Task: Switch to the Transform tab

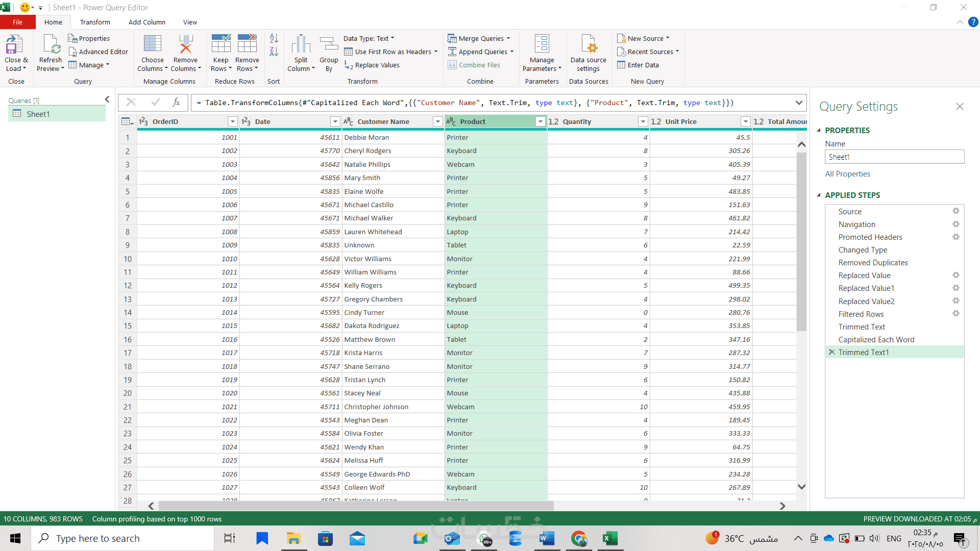Action: 95,22
